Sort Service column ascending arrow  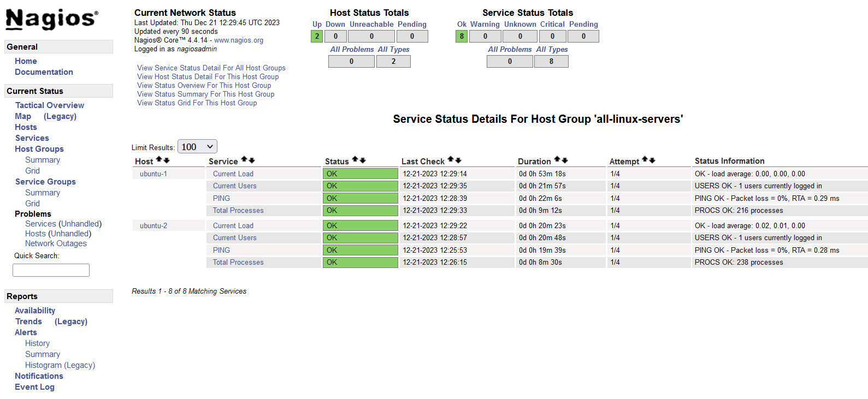click(245, 160)
